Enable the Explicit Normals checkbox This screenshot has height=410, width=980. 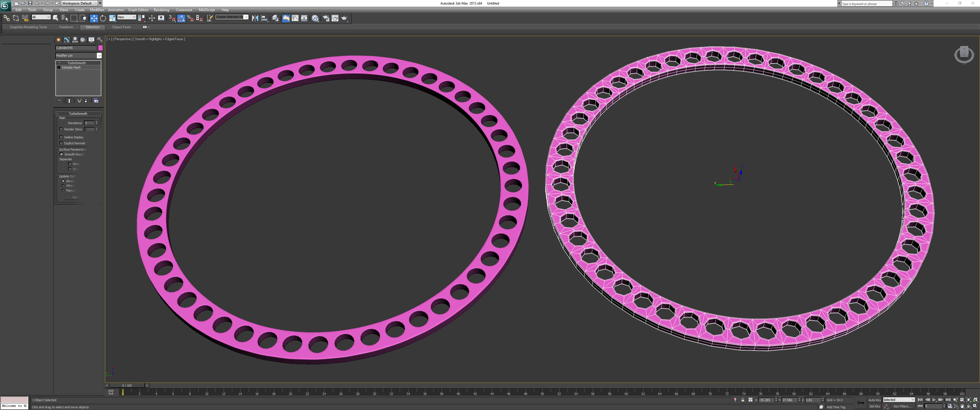pyautogui.click(x=61, y=143)
